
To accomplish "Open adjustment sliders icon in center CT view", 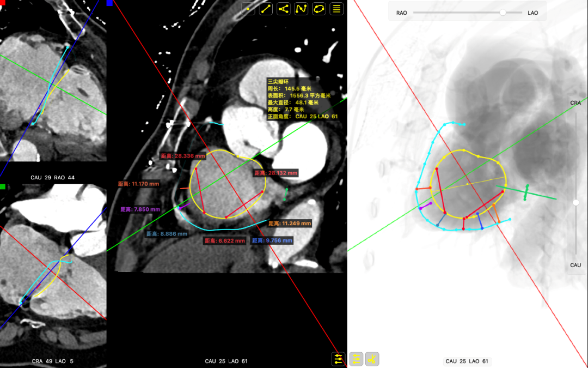I will [338, 359].
